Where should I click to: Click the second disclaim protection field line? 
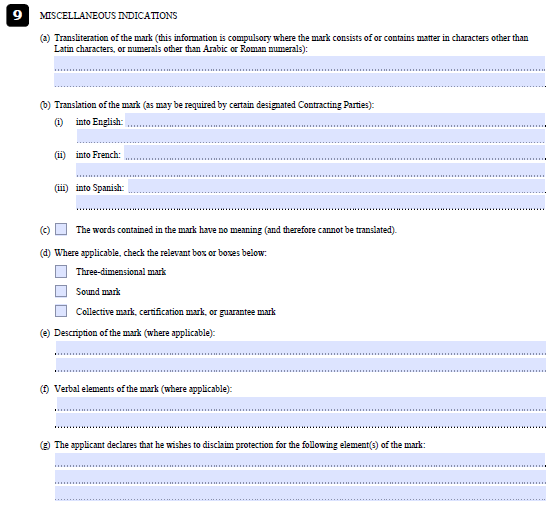(x=300, y=476)
